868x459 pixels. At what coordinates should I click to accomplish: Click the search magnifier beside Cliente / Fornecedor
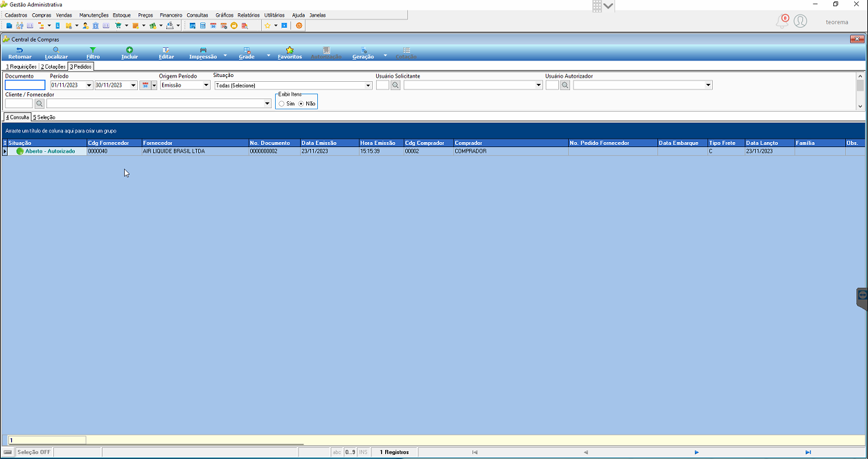[x=39, y=103]
